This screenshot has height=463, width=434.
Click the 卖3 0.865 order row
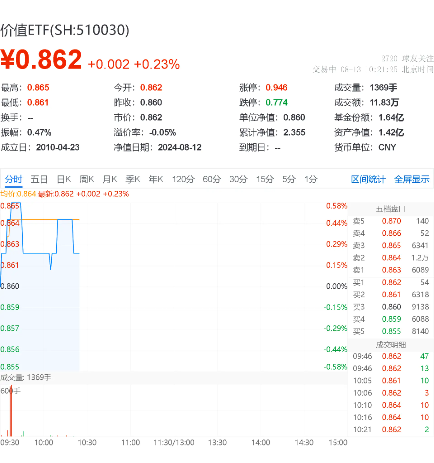coord(391,246)
